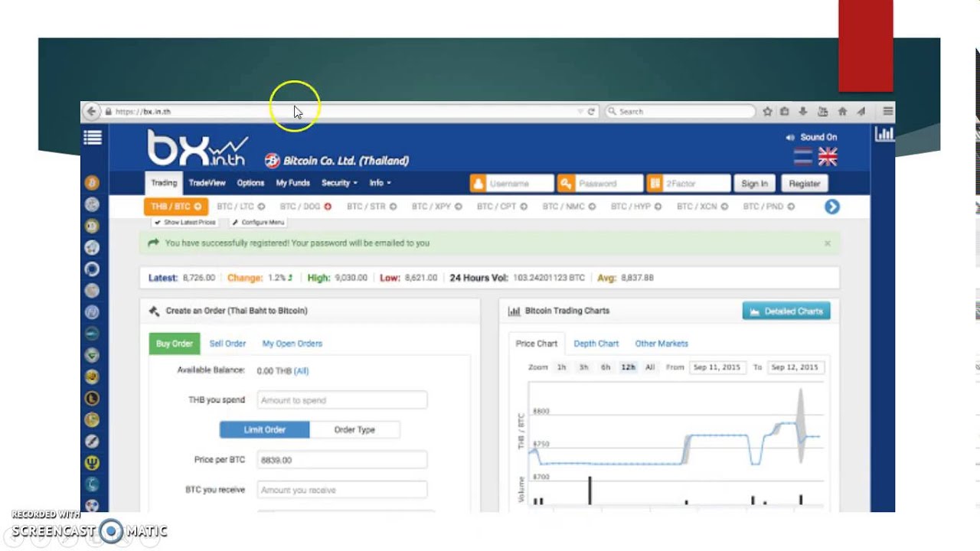Image resolution: width=980 pixels, height=551 pixels.
Task: Select the Buy Order tab
Action: (x=175, y=344)
